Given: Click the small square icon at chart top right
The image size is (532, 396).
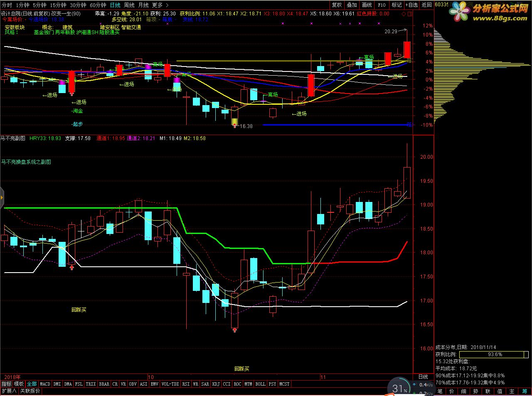Looking at the screenshot, I should click(410, 14).
